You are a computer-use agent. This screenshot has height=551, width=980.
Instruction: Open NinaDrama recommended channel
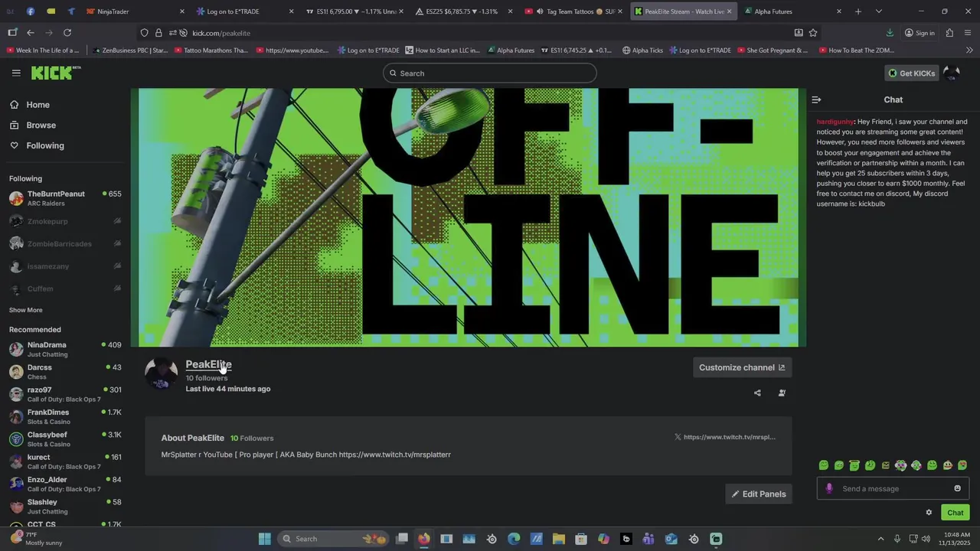point(65,349)
